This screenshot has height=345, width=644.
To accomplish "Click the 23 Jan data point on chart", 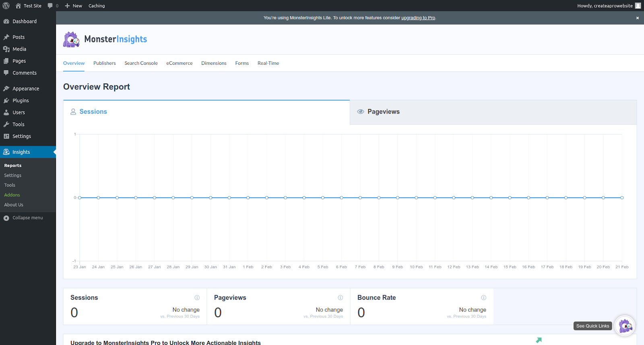I will [x=80, y=198].
